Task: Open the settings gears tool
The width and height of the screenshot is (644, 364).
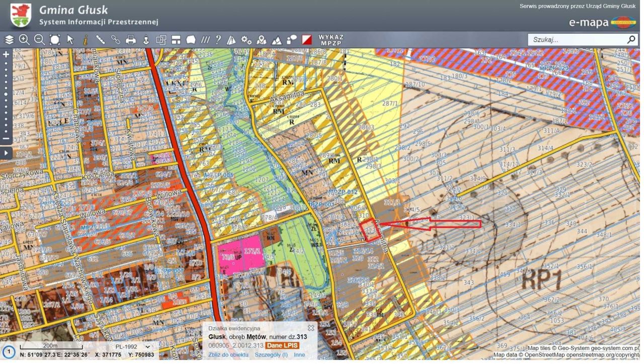Action: [x=246, y=40]
